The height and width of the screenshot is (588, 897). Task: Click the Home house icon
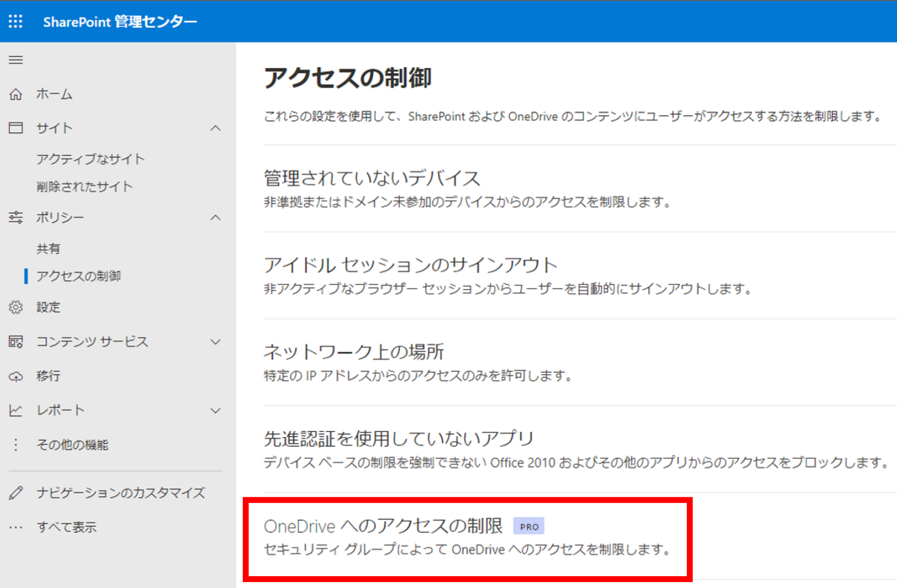[x=16, y=94]
